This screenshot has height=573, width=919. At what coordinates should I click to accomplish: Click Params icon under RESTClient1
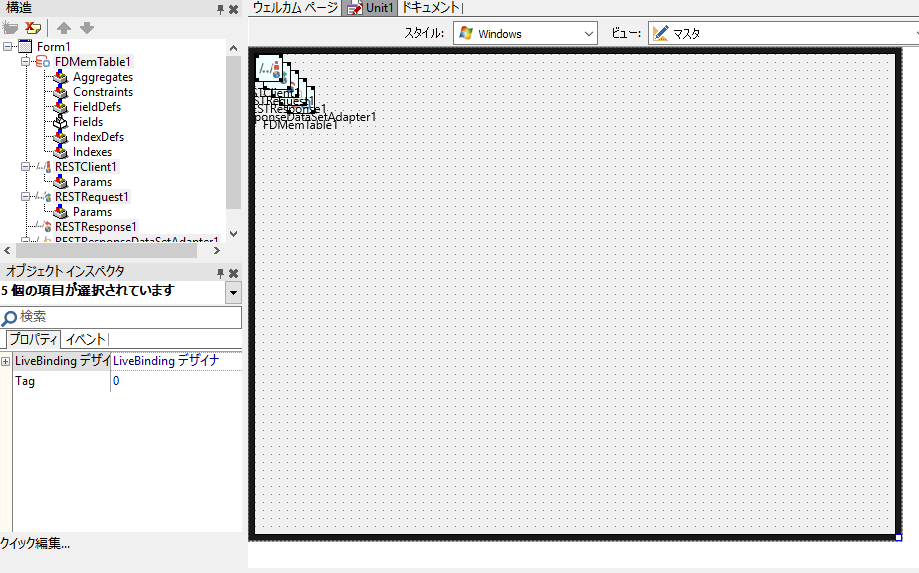60,182
